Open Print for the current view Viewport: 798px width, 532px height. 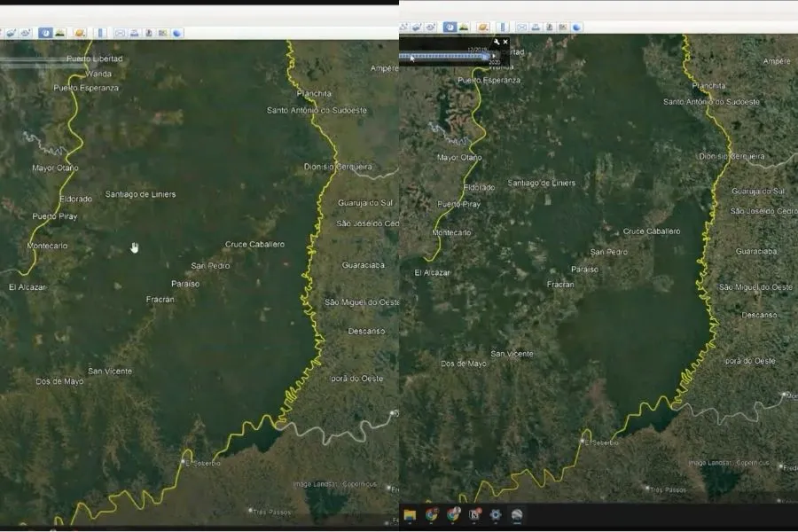pos(135,32)
